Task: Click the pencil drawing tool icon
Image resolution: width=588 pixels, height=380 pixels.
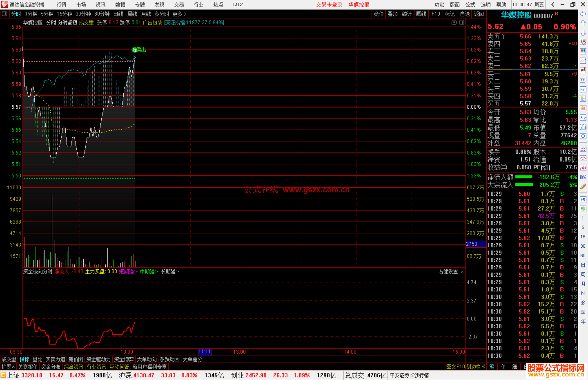Action: (583, 187)
